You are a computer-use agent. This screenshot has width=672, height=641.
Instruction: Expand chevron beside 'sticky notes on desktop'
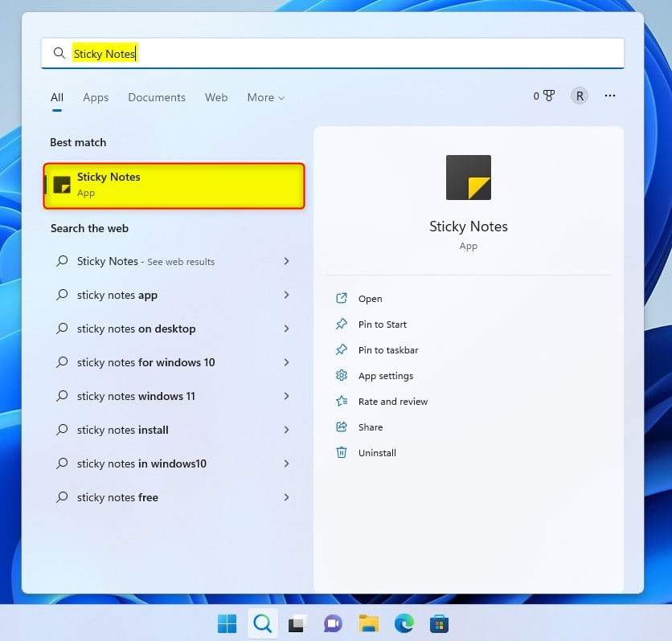point(287,329)
